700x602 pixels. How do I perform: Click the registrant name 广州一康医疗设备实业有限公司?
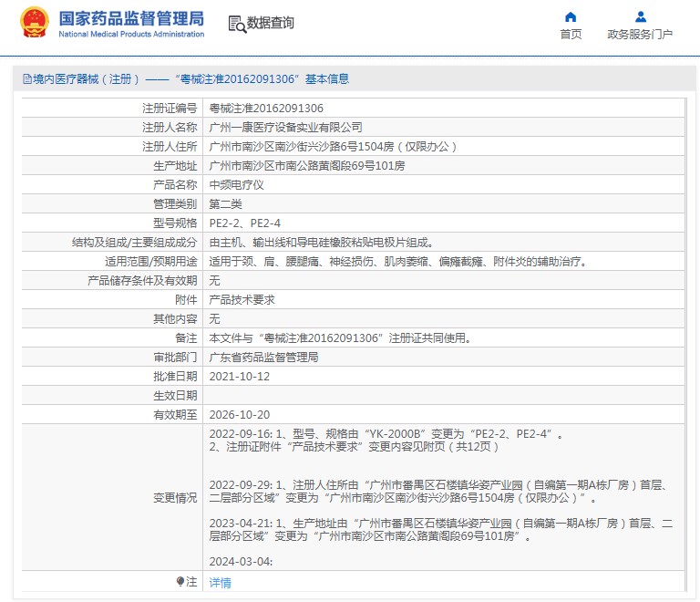pyautogui.click(x=285, y=127)
